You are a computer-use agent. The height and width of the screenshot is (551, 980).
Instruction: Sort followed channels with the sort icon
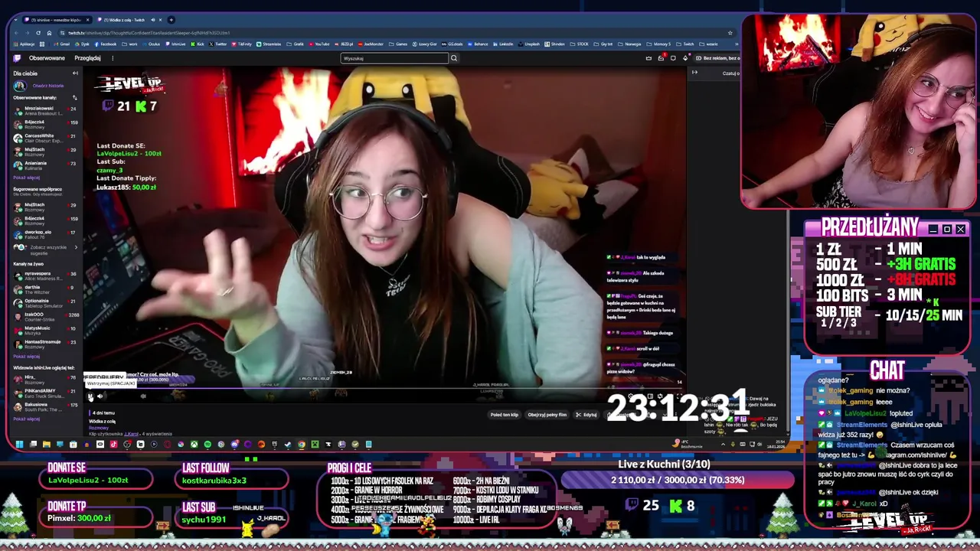tap(74, 98)
